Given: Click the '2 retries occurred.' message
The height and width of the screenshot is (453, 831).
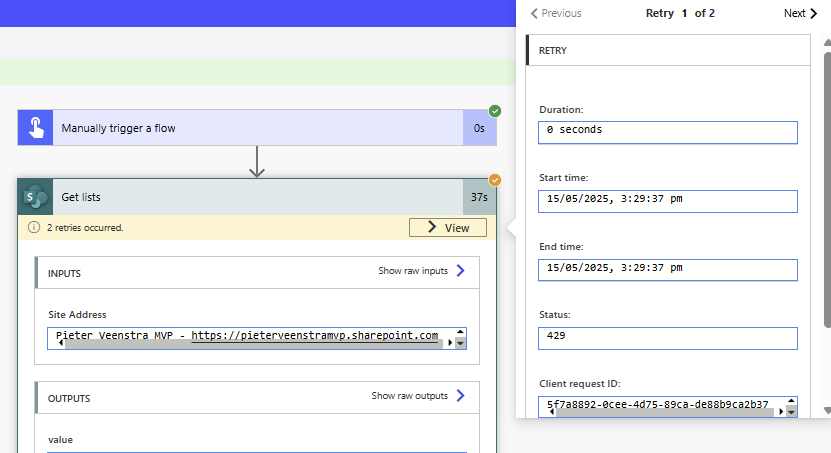Looking at the screenshot, I should (x=85, y=228).
